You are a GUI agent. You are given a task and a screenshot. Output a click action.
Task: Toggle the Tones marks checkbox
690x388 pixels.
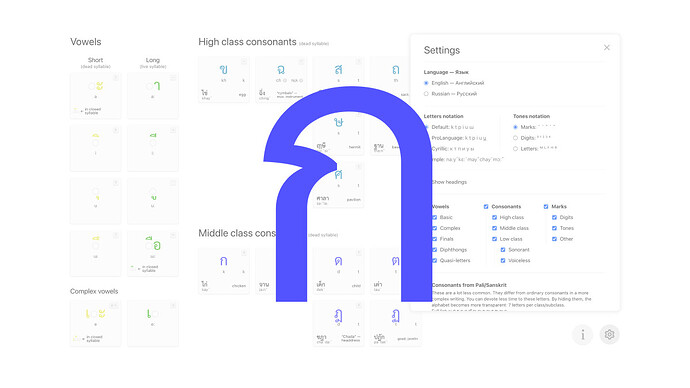tap(554, 228)
